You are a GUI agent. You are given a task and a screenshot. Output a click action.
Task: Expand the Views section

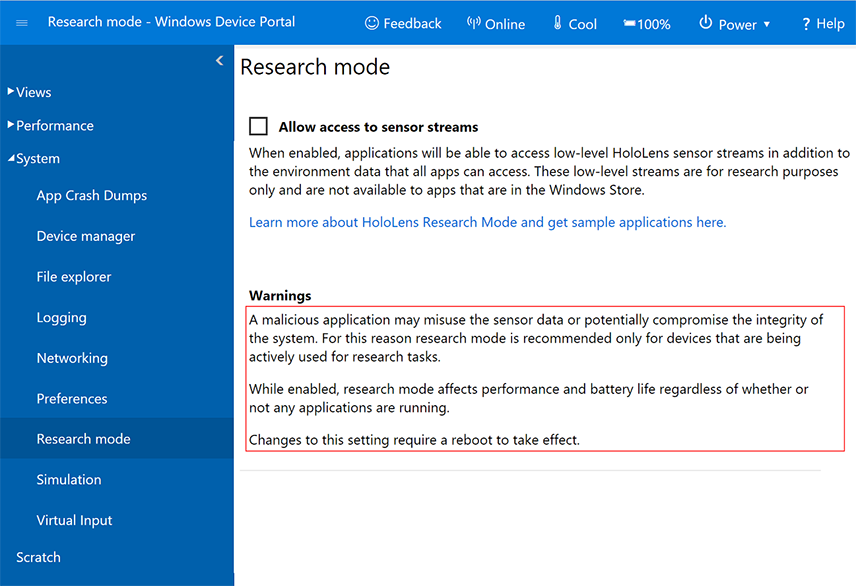coord(30,92)
